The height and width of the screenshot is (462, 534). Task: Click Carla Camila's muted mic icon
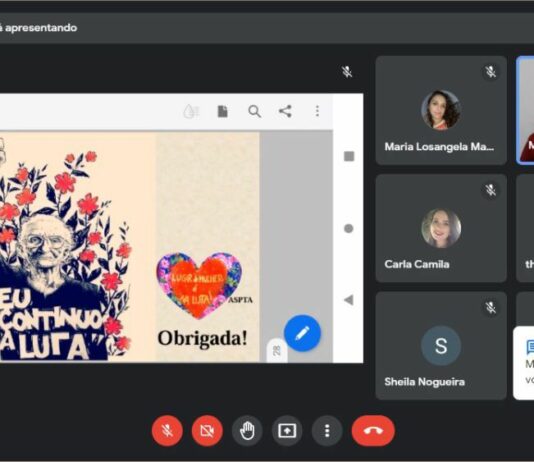click(490, 190)
